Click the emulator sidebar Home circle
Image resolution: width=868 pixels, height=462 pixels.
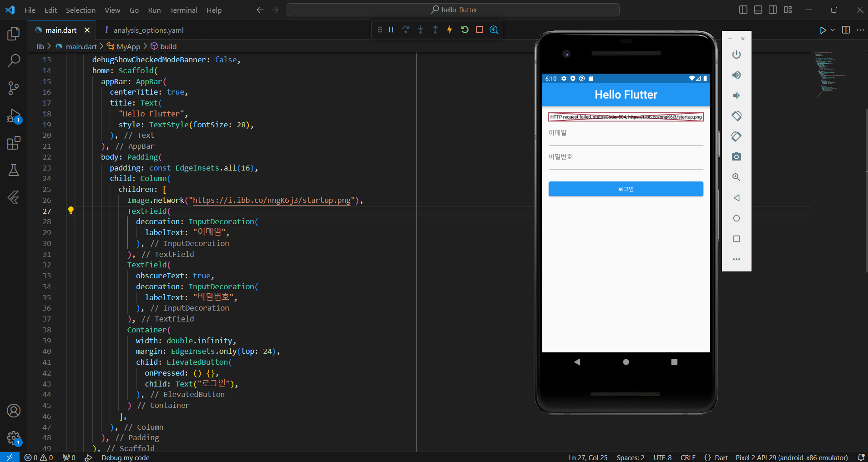point(737,218)
